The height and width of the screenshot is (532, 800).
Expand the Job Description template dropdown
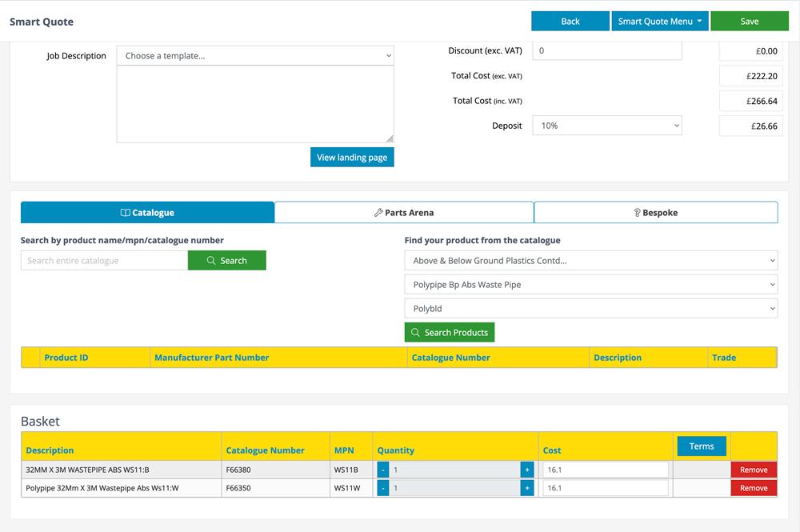pos(255,56)
